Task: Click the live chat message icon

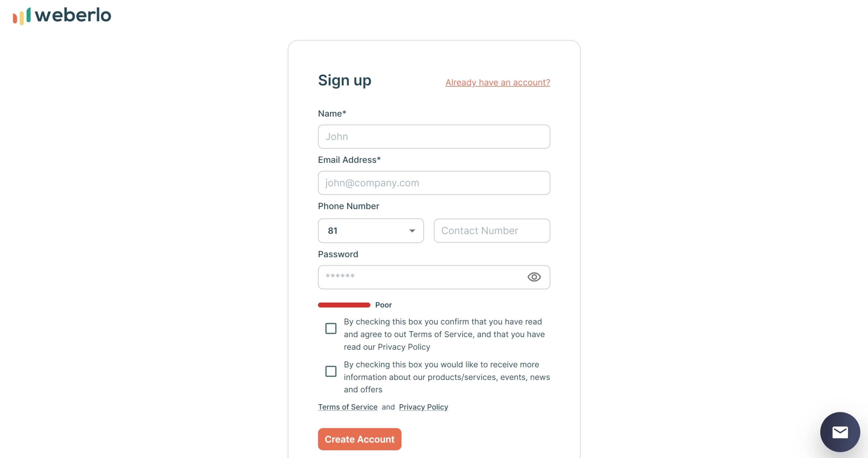Action: click(x=839, y=432)
